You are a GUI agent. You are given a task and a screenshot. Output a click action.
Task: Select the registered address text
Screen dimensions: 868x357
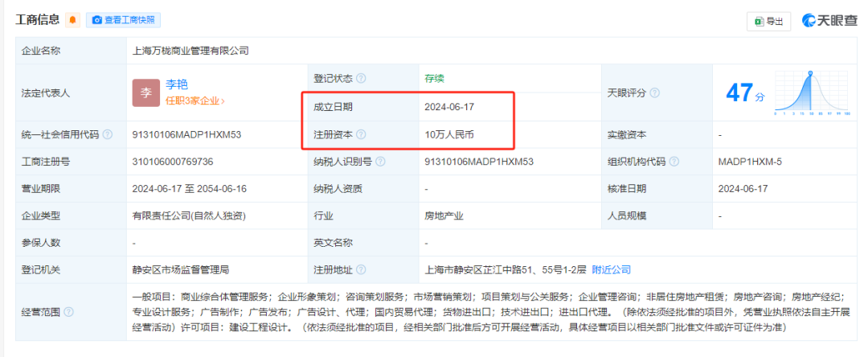[505, 270]
